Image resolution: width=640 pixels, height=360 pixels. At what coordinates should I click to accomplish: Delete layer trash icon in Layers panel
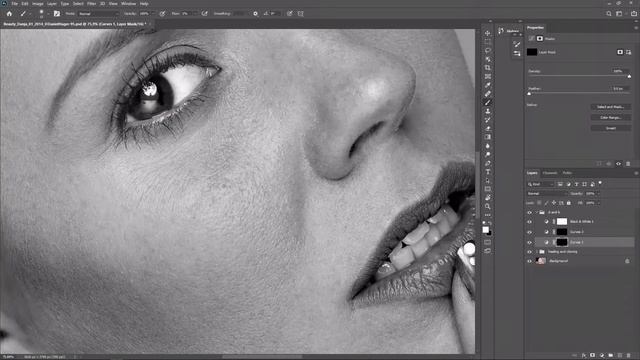(629, 356)
